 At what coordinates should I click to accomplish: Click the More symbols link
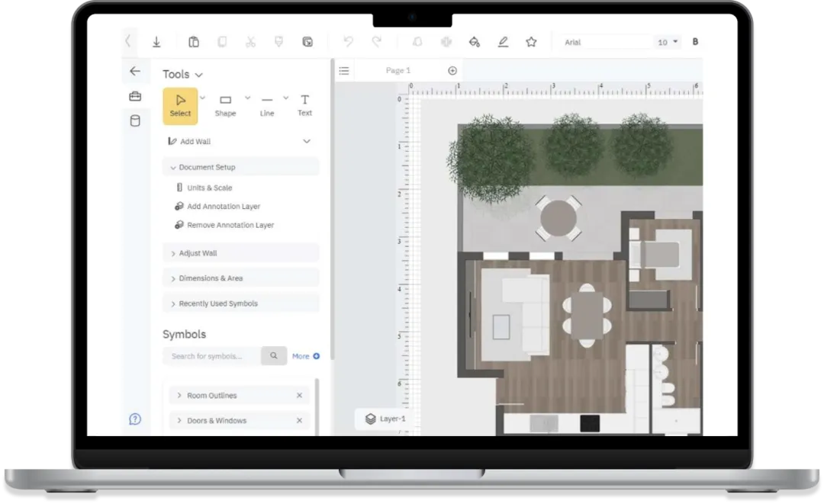(305, 356)
